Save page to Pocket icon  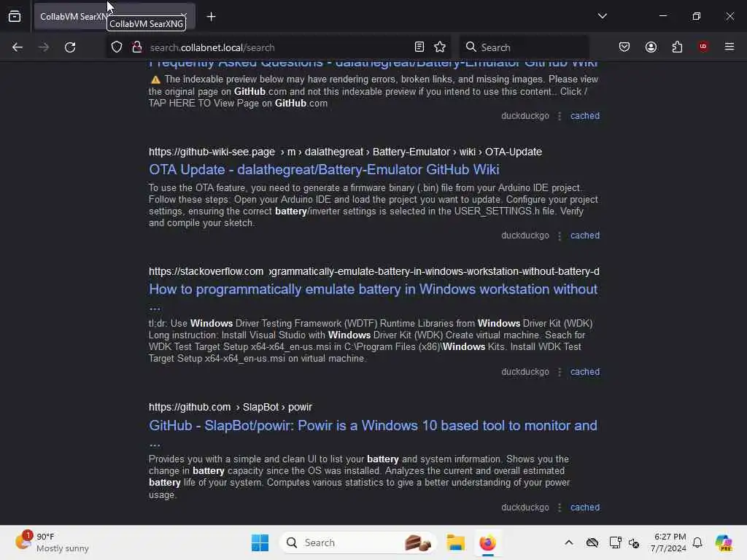[x=624, y=47]
